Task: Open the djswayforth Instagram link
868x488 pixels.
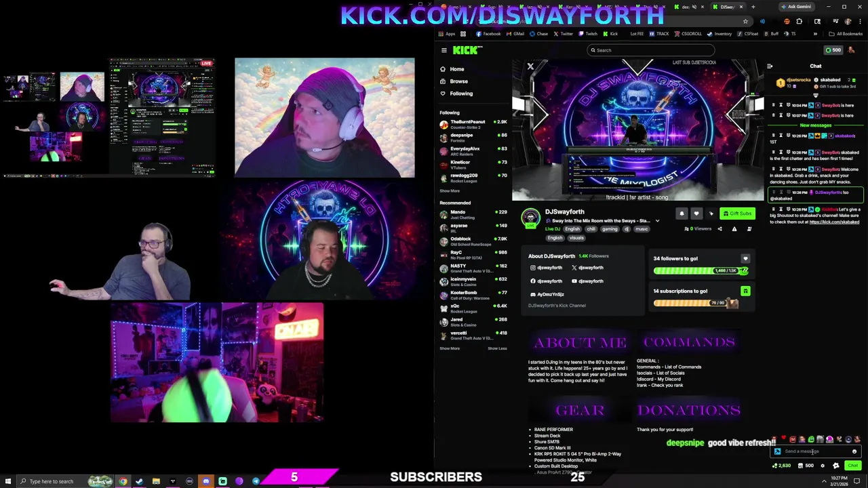Action: (x=546, y=268)
